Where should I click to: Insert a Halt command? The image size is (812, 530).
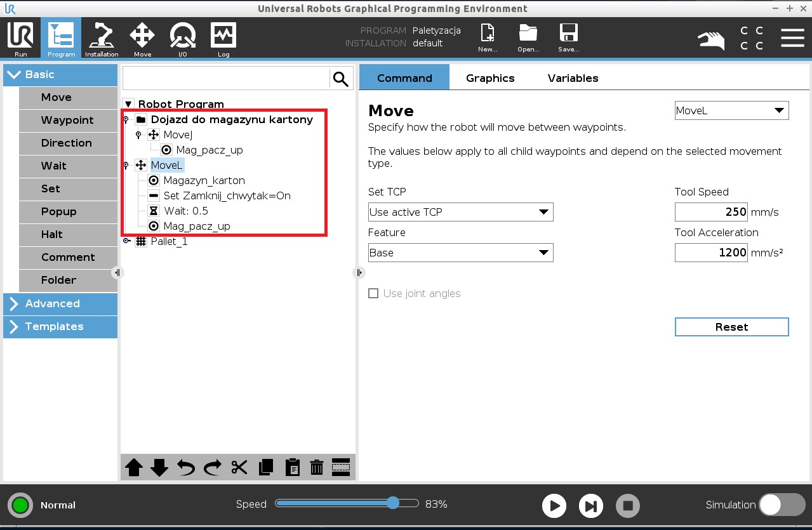coord(68,234)
